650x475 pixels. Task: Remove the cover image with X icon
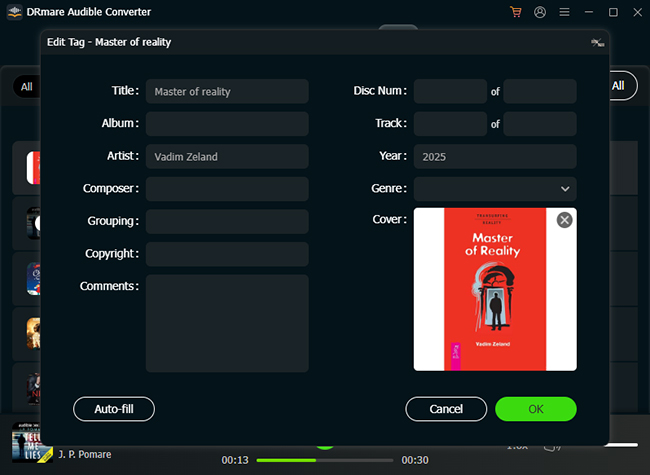click(564, 220)
